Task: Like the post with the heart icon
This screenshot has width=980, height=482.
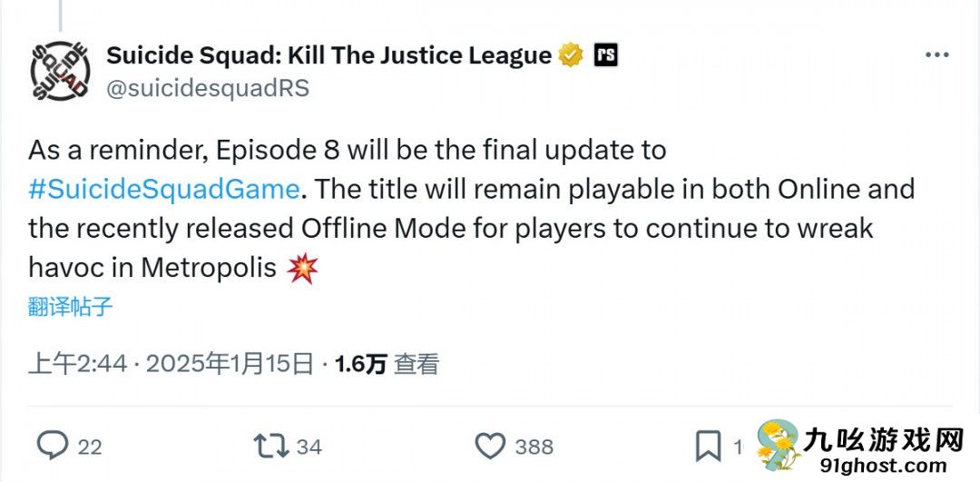Action: pyautogui.click(x=490, y=447)
